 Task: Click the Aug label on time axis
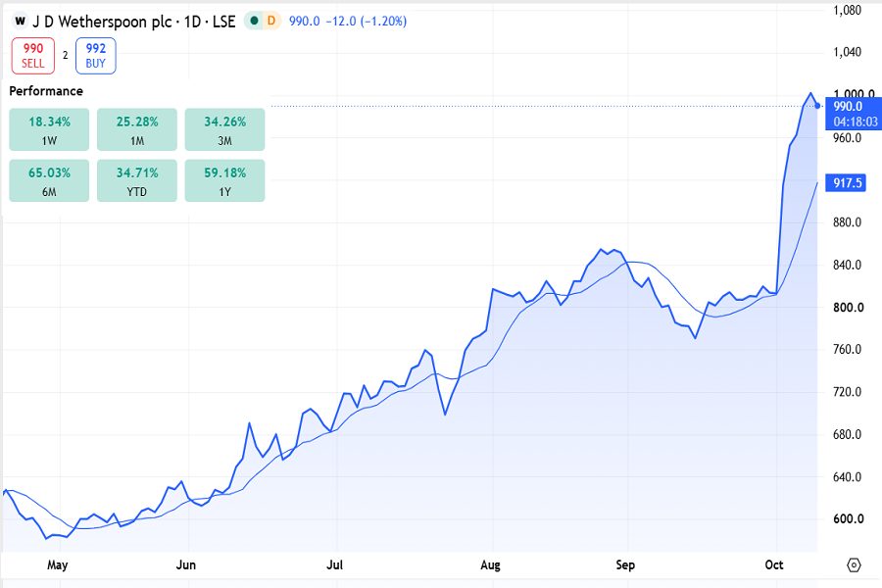tap(491, 564)
